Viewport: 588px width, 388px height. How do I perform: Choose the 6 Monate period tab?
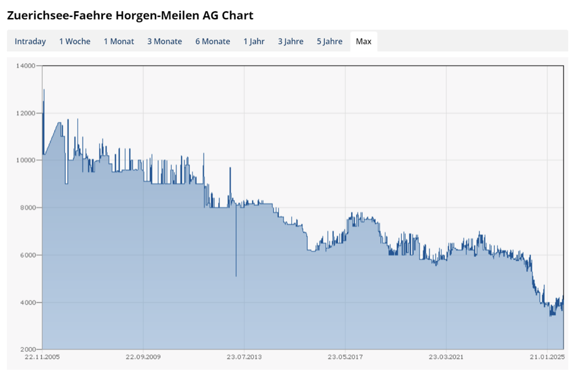(212, 41)
